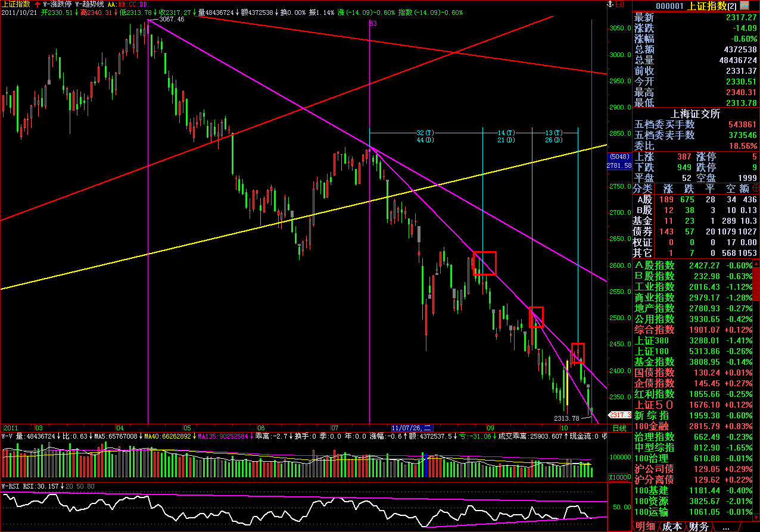
Task: Click the red up-arrow icon after 上证指数 title
Action: point(38,4)
